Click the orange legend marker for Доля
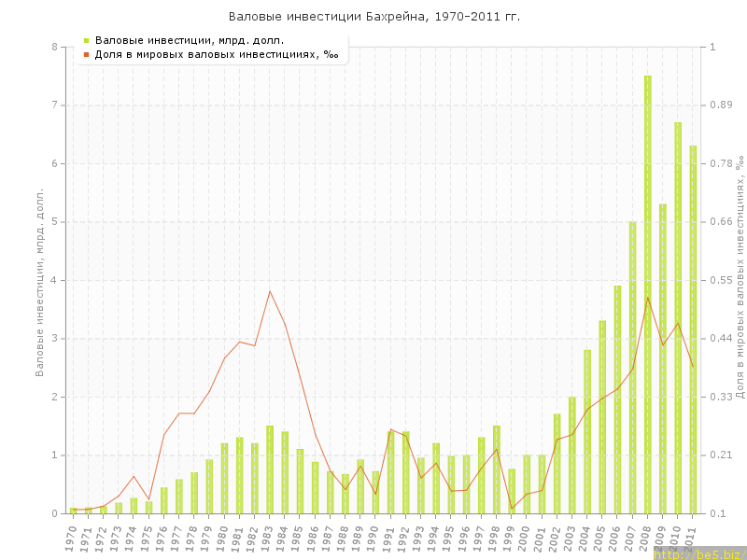 [86, 54]
